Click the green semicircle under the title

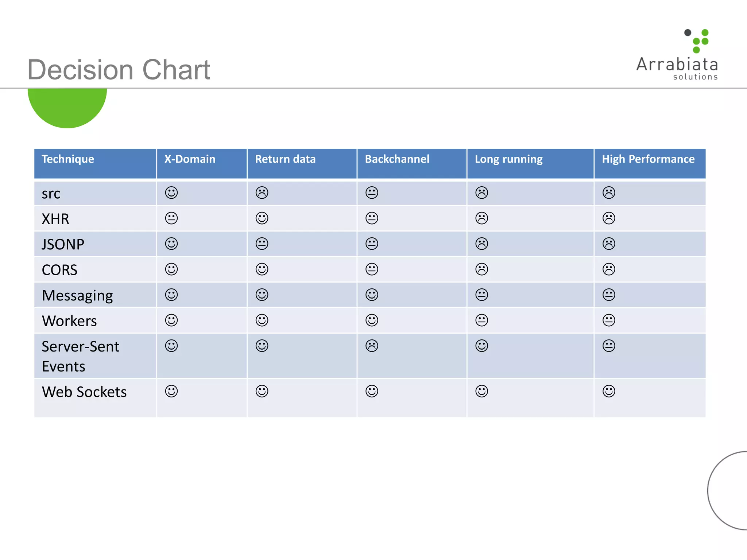(x=67, y=108)
